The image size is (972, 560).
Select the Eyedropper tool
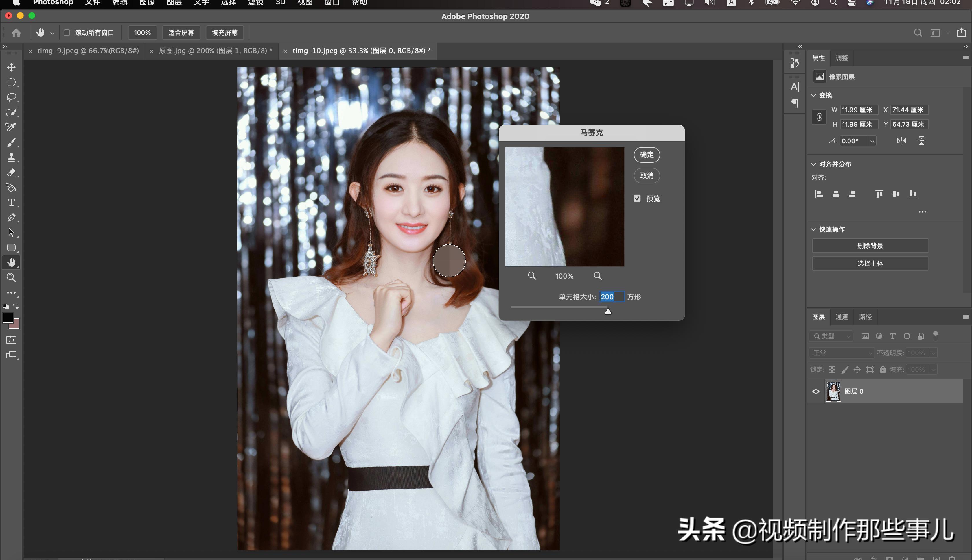point(11,127)
